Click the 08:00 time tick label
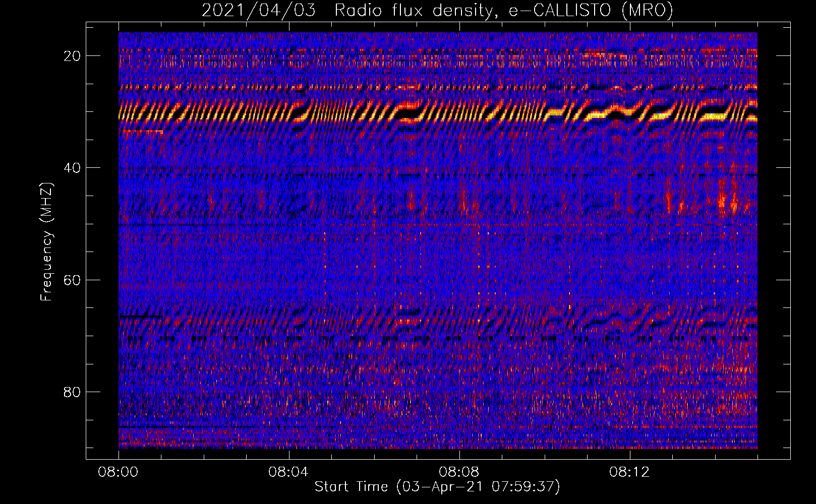 click(x=119, y=472)
